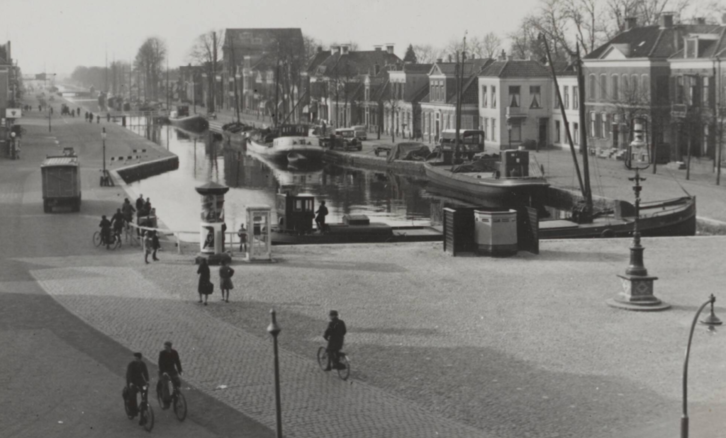Screen dimensions: 726x438
Task: Click the telephone booth near the canal
Action: (258, 233)
